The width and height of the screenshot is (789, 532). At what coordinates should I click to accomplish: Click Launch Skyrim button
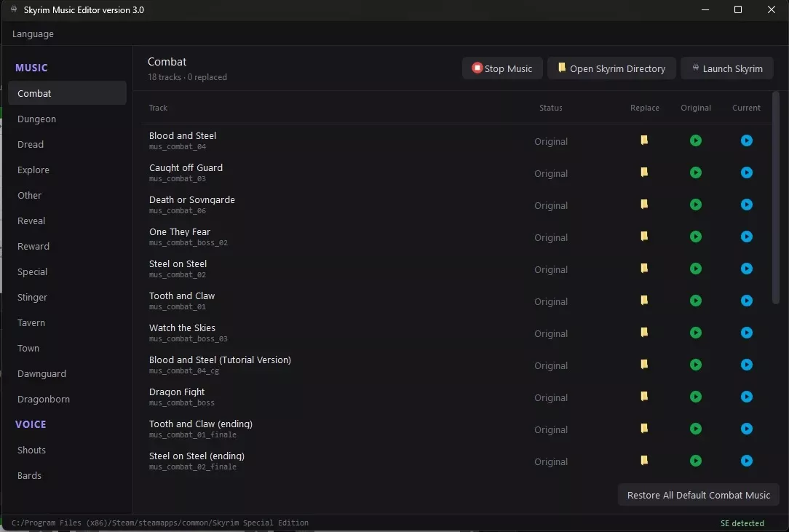pos(727,68)
